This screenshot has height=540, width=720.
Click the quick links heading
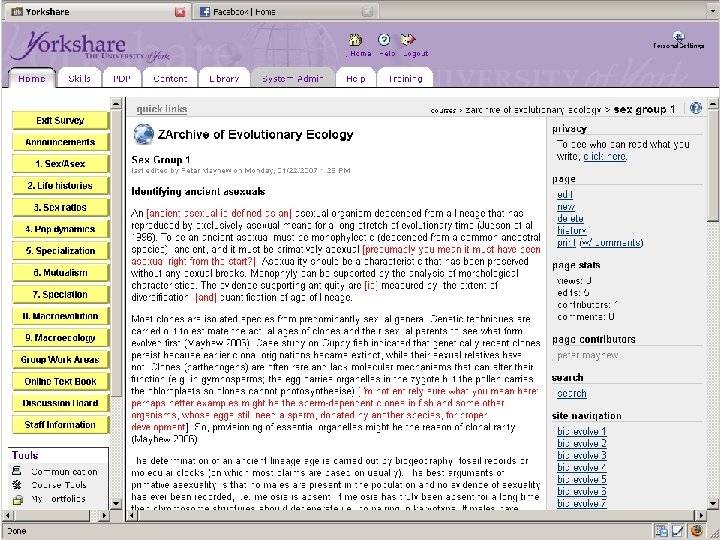click(162, 109)
